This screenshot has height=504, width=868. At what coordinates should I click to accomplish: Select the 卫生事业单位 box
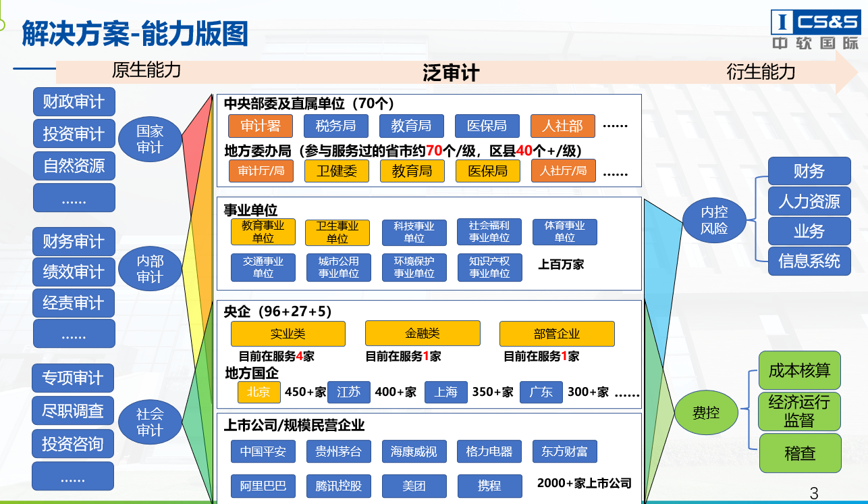pos(337,232)
